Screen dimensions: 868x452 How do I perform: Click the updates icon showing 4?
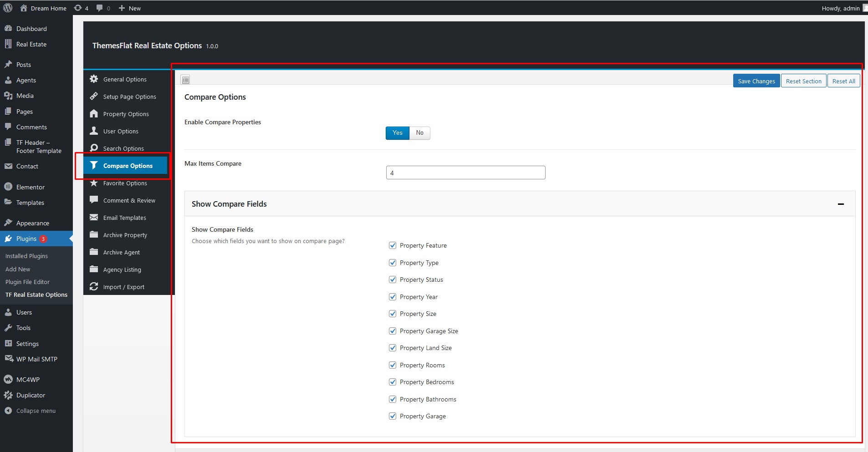tap(78, 8)
